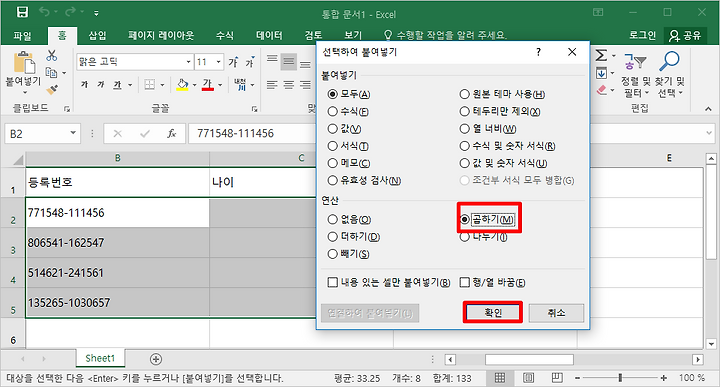
Task: Click the AutoSum sigma icon
Action: [x=601, y=56]
